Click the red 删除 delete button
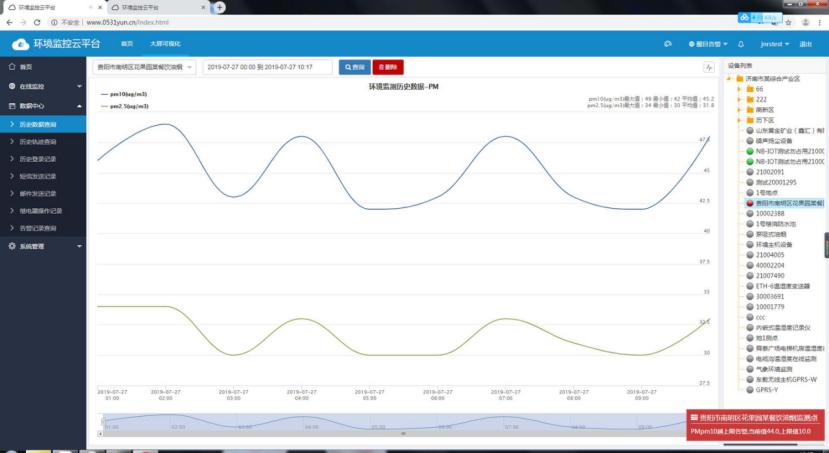 [x=388, y=67]
